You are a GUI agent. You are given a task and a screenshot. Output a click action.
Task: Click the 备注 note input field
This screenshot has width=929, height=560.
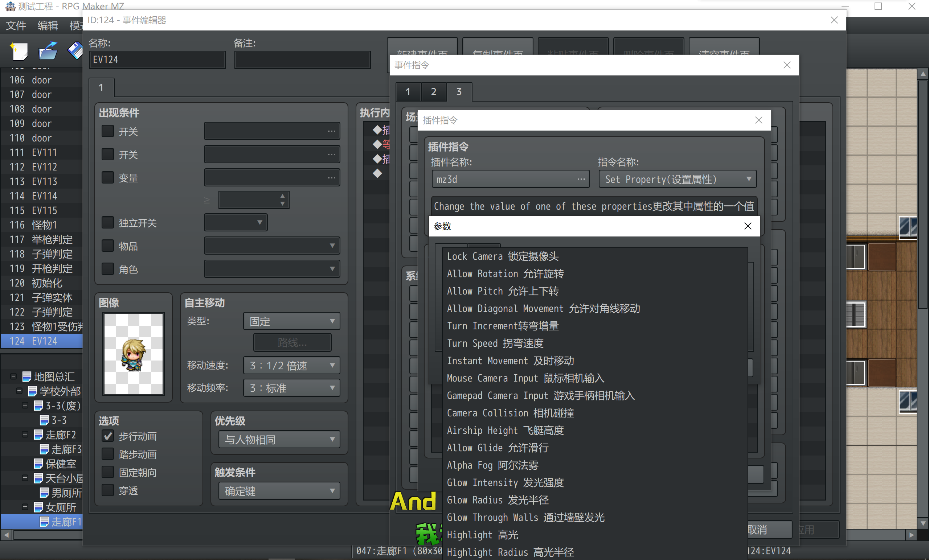(302, 59)
